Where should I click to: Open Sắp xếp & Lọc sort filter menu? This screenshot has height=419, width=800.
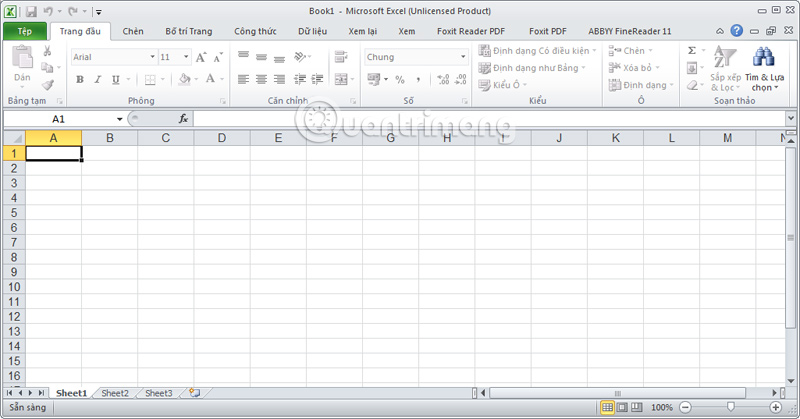pyautogui.click(x=725, y=68)
